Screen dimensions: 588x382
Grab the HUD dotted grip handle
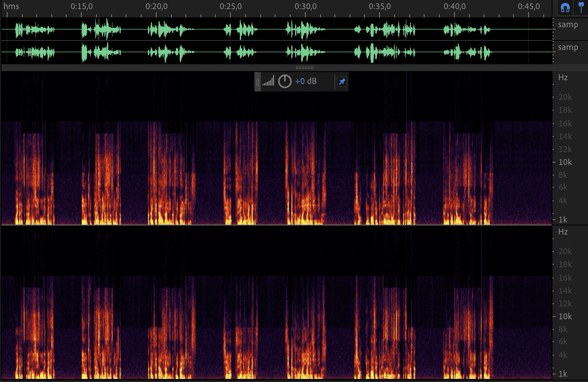tap(258, 82)
